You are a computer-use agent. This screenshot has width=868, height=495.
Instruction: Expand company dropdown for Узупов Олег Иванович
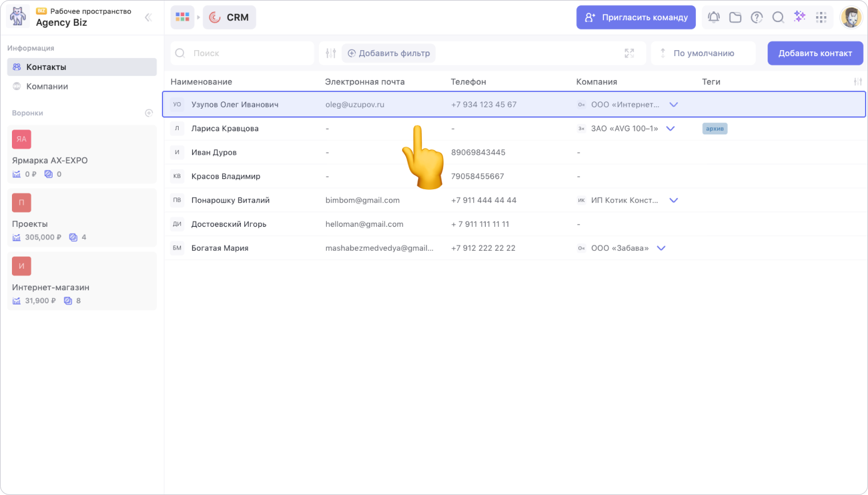coord(674,104)
